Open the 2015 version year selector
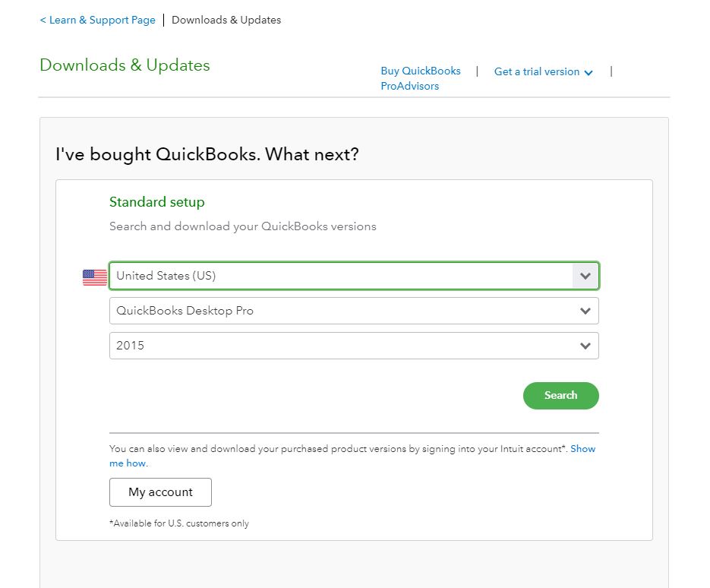 pos(340,346)
